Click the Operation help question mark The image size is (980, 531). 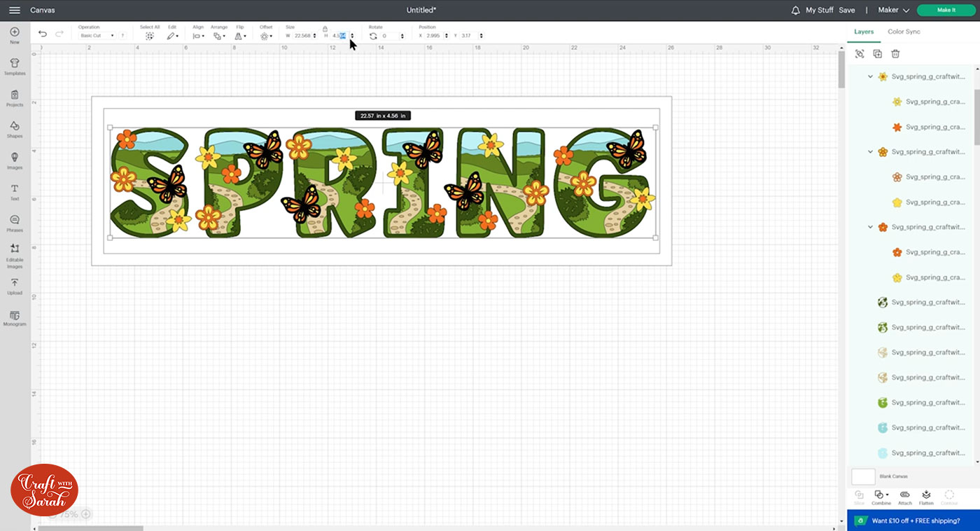[x=122, y=36]
